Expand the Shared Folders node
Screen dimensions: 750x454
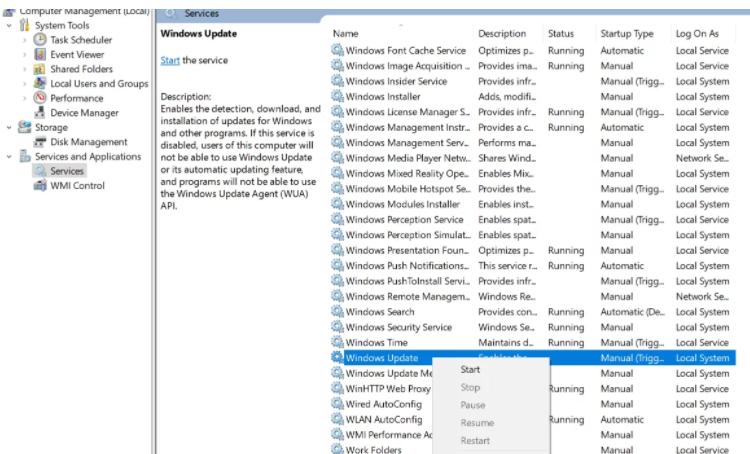pos(25,69)
